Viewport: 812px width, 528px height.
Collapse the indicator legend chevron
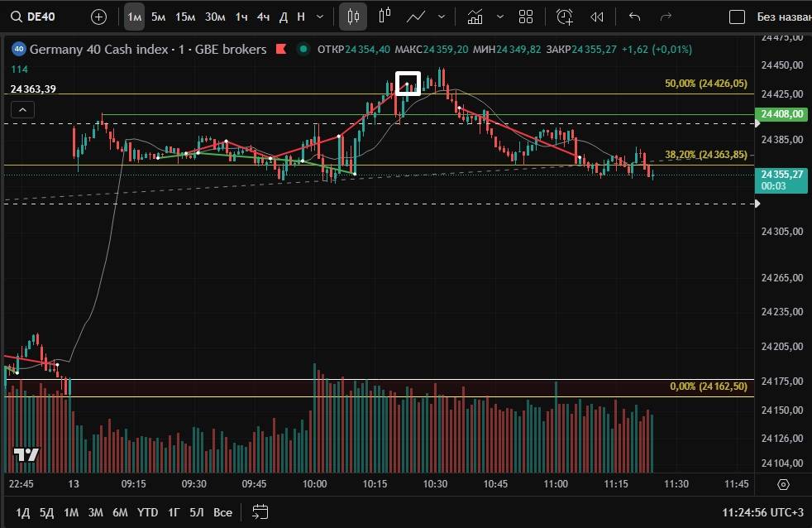tap(22, 109)
